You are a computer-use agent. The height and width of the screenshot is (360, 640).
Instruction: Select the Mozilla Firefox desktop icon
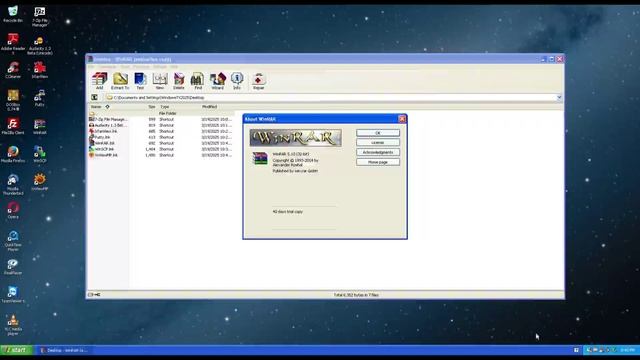click(x=13, y=154)
